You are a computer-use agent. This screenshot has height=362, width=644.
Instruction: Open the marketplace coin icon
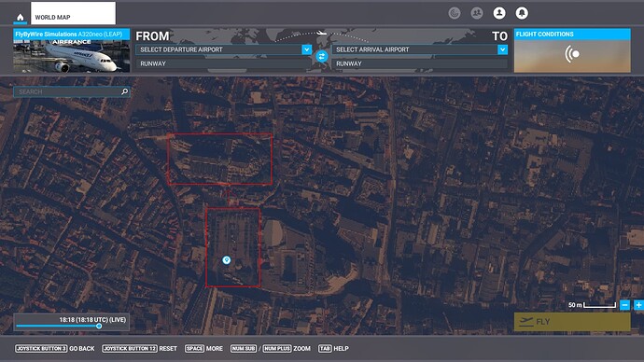tap(454, 13)
